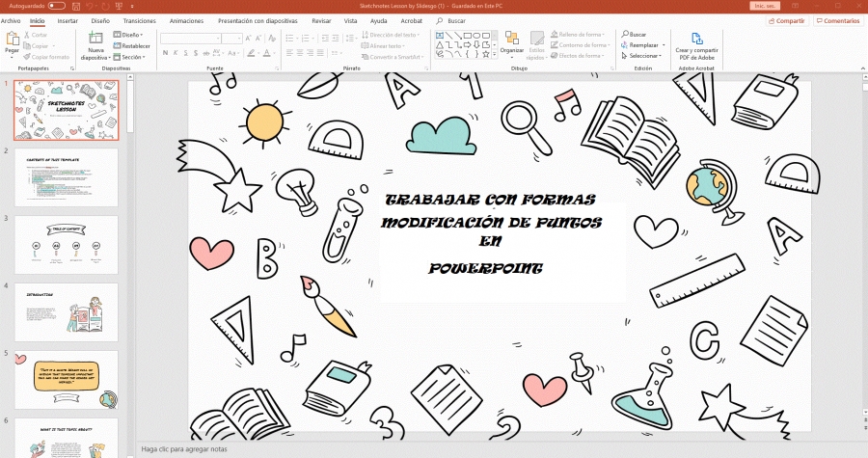Select slide 3 thumbnail
The image size is (868, 458).
tap(66, 245)
